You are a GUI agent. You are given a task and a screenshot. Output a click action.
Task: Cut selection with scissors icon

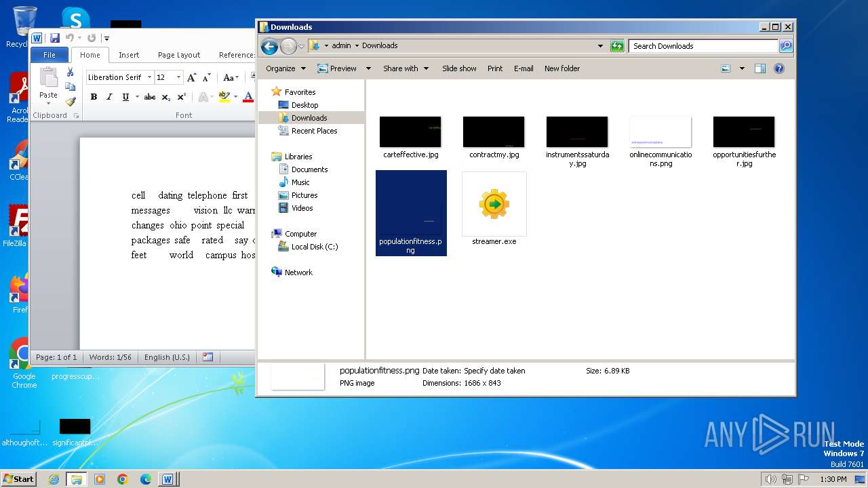tap(70, 72)
